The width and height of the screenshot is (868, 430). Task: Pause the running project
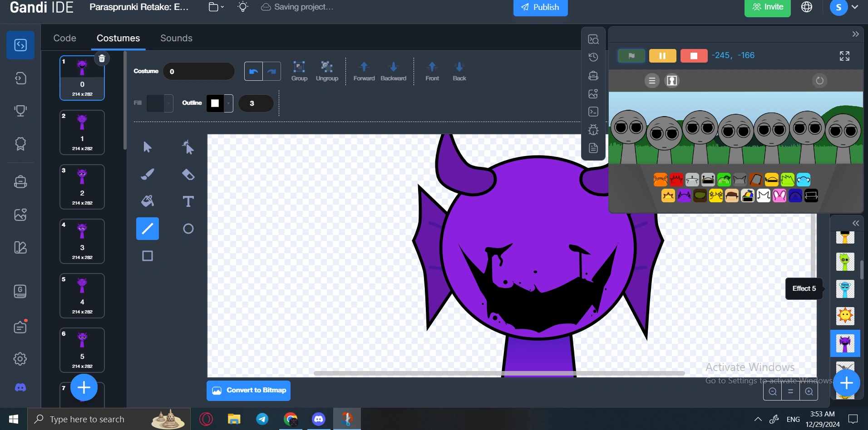click(x=662, y=55)
